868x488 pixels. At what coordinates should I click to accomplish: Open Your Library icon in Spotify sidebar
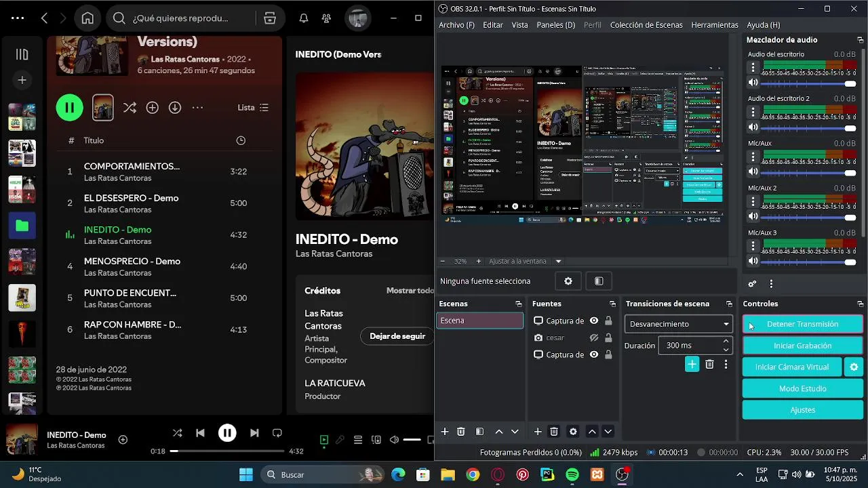click(x=22, y=54)
